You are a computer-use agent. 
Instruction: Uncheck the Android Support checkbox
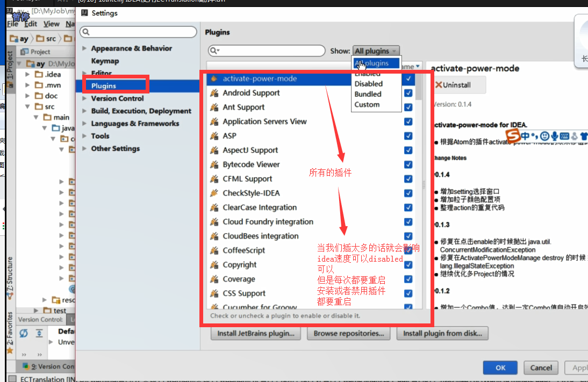coord(408,93)
